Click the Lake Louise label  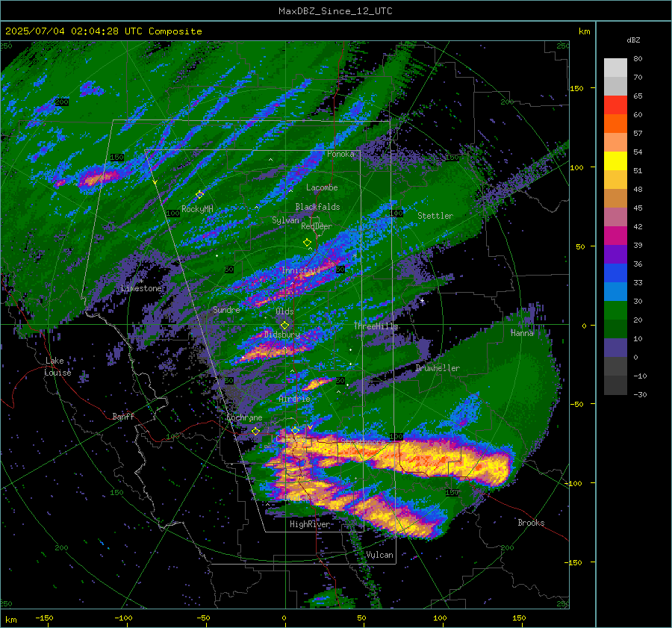pyautogui.click(x=57, y=367)
